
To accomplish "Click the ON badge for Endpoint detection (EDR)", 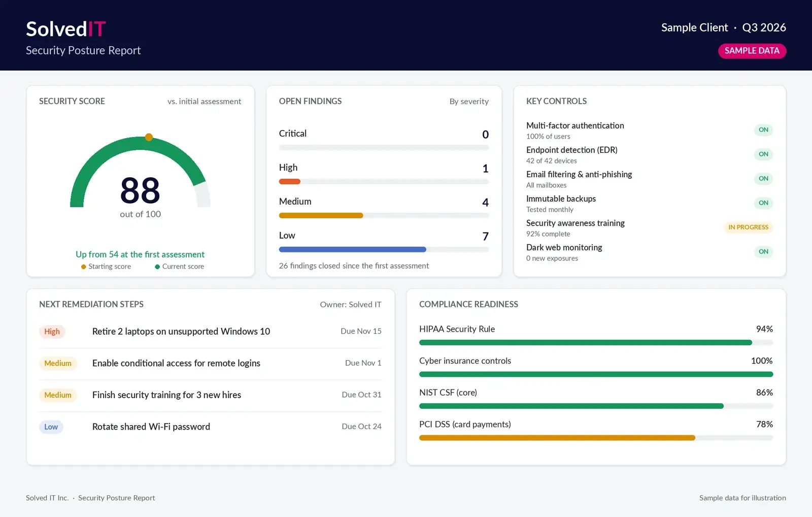I will click(x=763, y=154).
